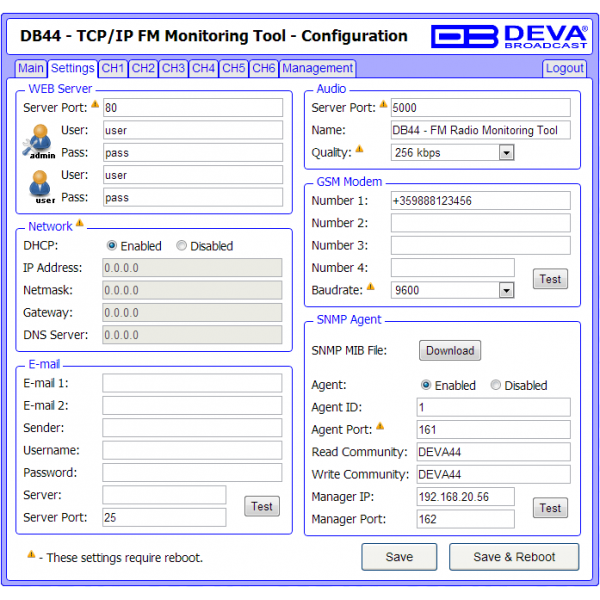Click GSM Number 2 field
Viewport: 600px width, 600px height.
click(481, 223)
